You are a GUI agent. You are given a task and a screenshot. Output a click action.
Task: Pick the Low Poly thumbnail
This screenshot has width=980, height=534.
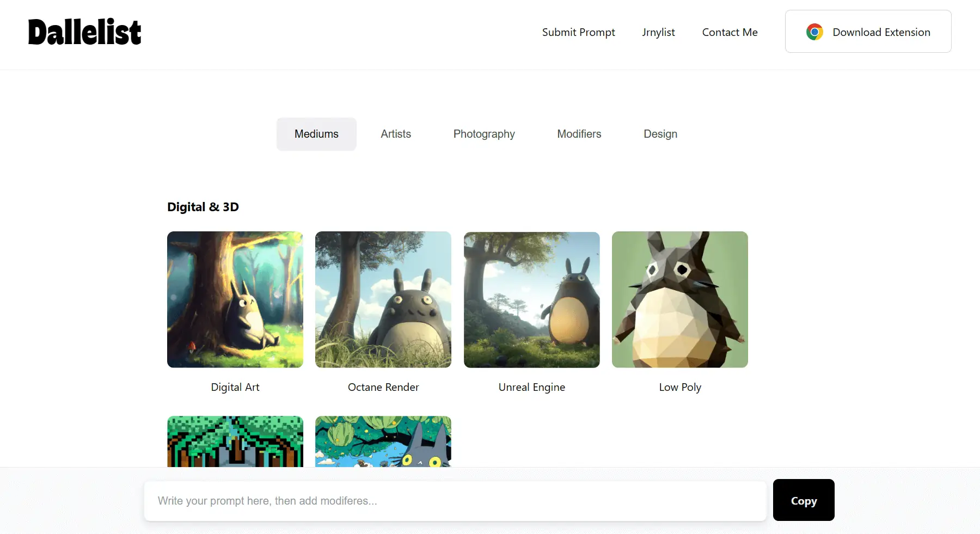tap(680, 299)
